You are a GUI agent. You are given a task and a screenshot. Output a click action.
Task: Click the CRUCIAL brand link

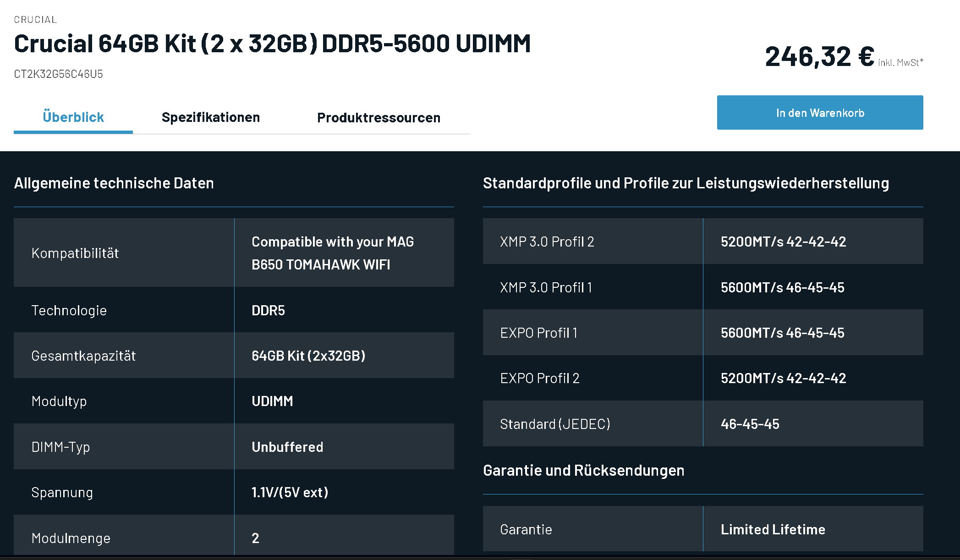(35, 20)
